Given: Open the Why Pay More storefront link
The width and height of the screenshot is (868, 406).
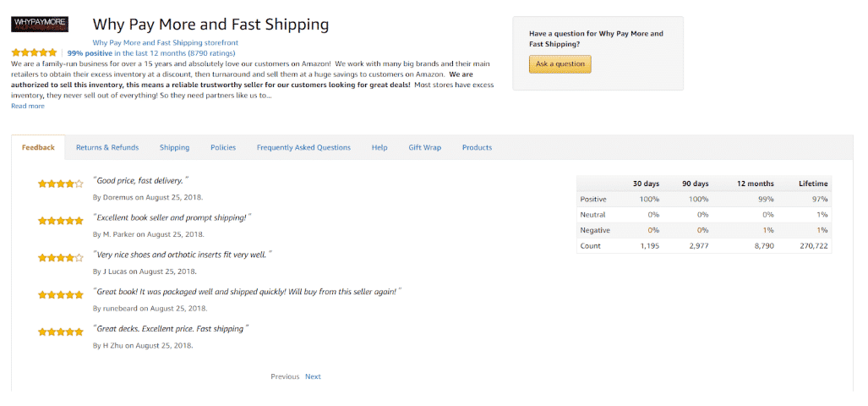Looking at the screenshot, I should 166,42.
